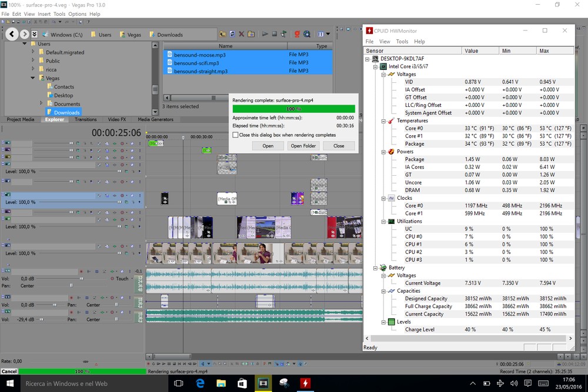Viewport: 588px width, 392px height.
Task: Click the red Delete icon in Explorer toolbar
Action: pyautogui.click(x=241, y=34)
